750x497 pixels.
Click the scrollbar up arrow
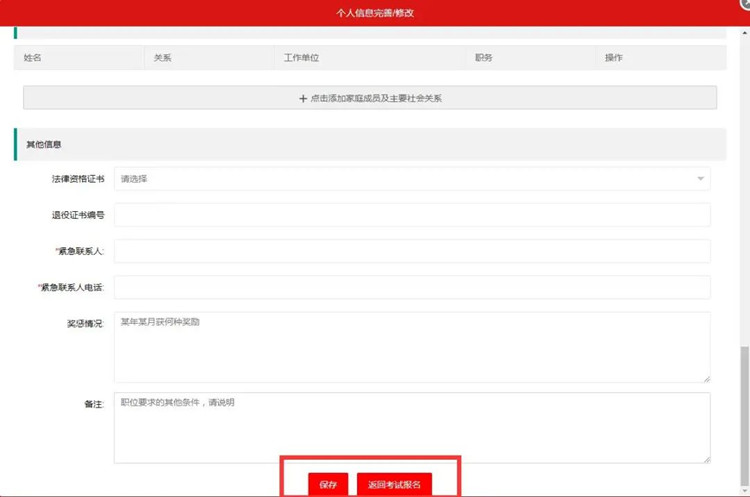tap(743, 30)
